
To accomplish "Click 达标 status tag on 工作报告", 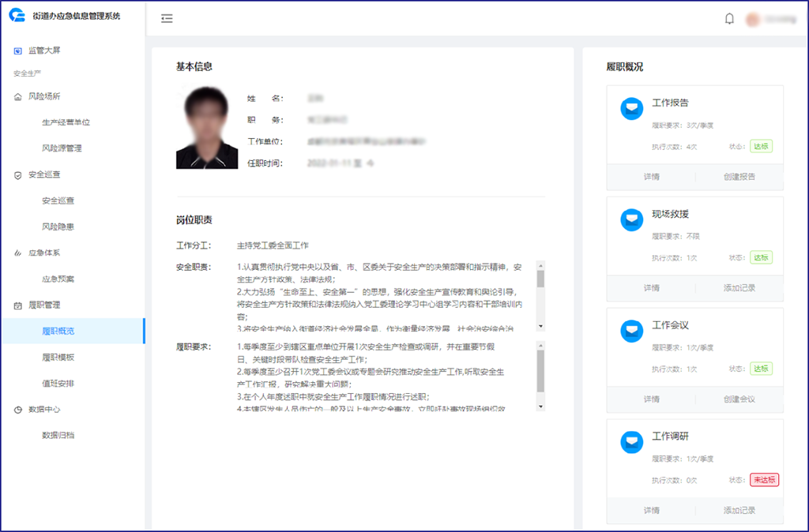I will tap(761, 146).
